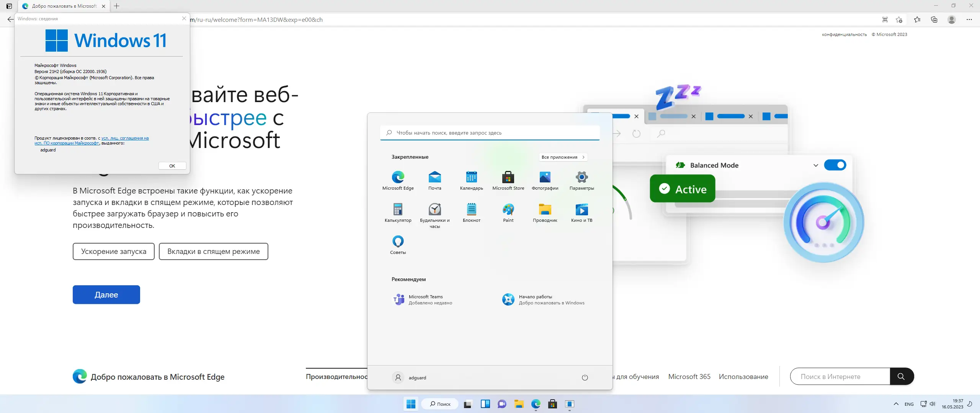Go to the Microsoft 365 section
The width and height of the screenshot is (980, 413).
click(689, 377)
